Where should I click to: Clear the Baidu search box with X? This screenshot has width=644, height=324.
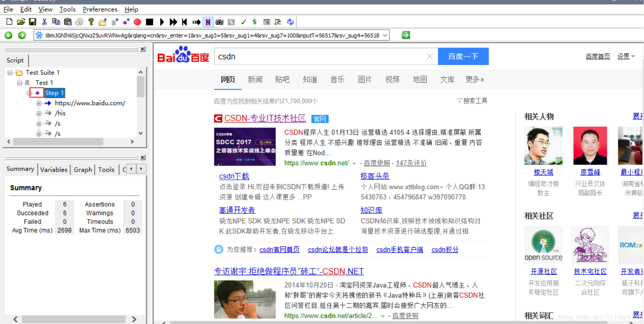click(x=430, y=56)
